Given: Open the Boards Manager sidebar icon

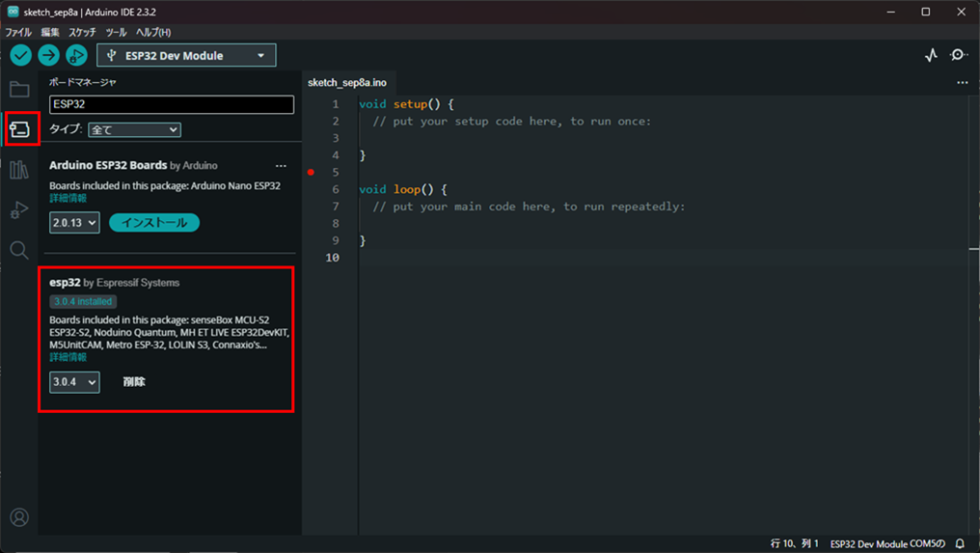Looking at the screenshot, I should [x=19, y=129].
